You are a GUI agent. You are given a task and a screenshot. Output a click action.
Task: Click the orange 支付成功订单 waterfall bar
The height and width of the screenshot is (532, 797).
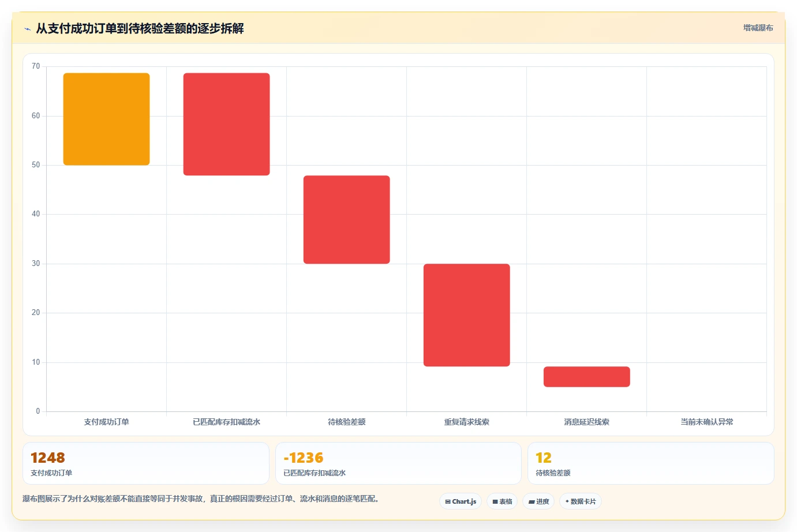click(107, 119)
